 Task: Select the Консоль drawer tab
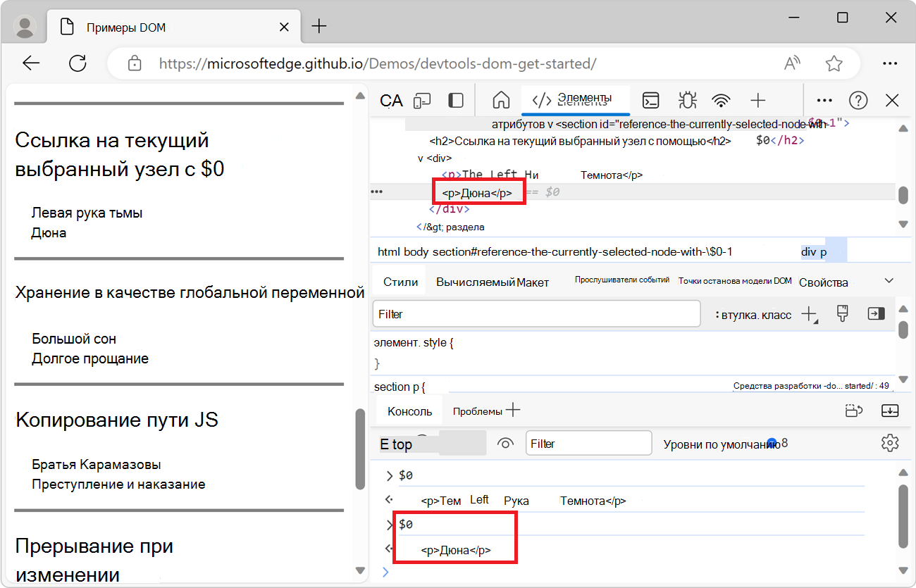409,411
